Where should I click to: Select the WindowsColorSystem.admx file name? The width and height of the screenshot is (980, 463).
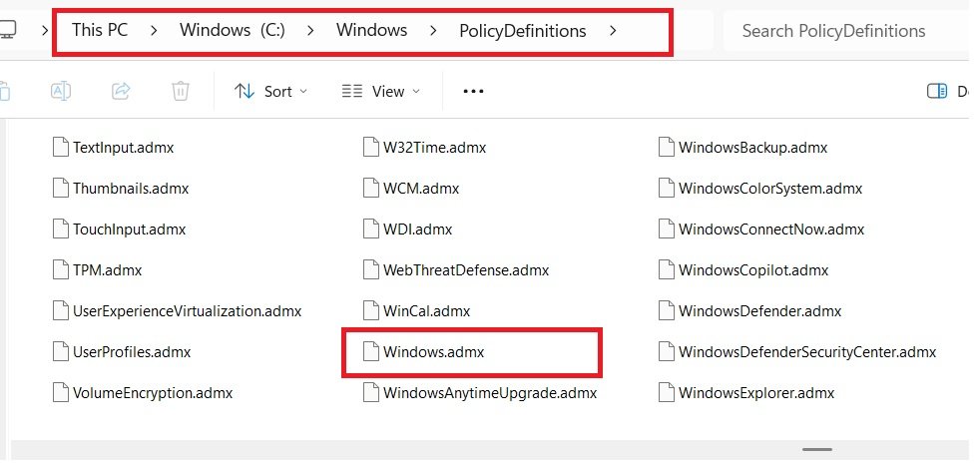coord(770,188)
